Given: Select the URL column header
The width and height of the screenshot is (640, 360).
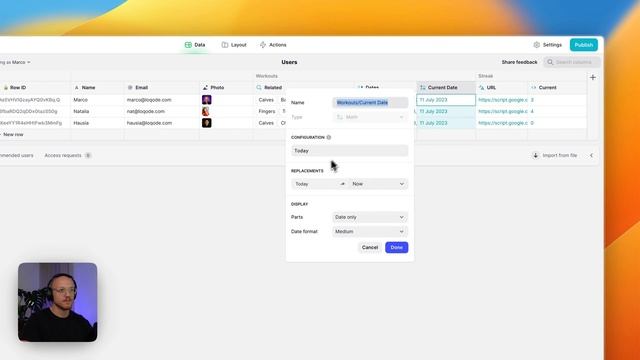Looking at the screenshot, I should [x=501, y=87].
